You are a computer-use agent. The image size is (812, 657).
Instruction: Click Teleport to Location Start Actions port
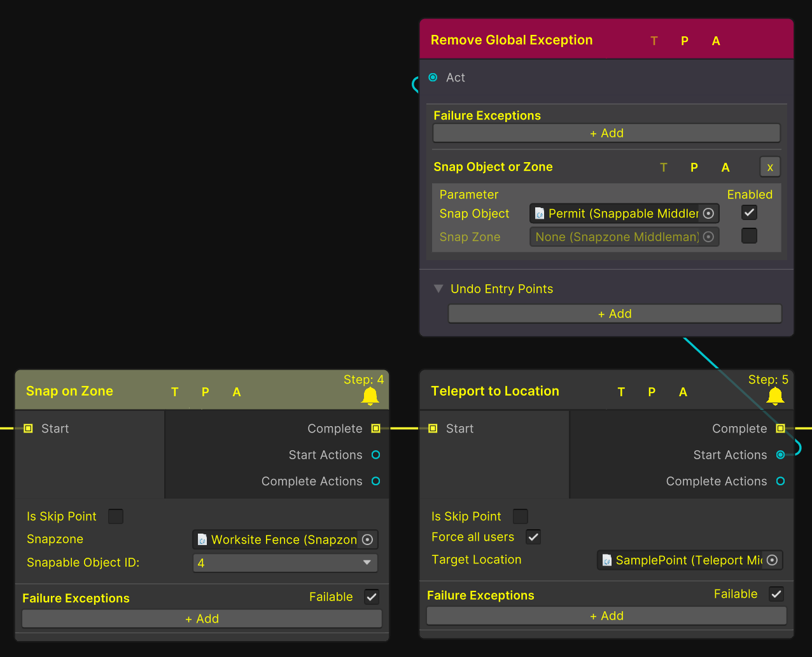coord(780,455)
